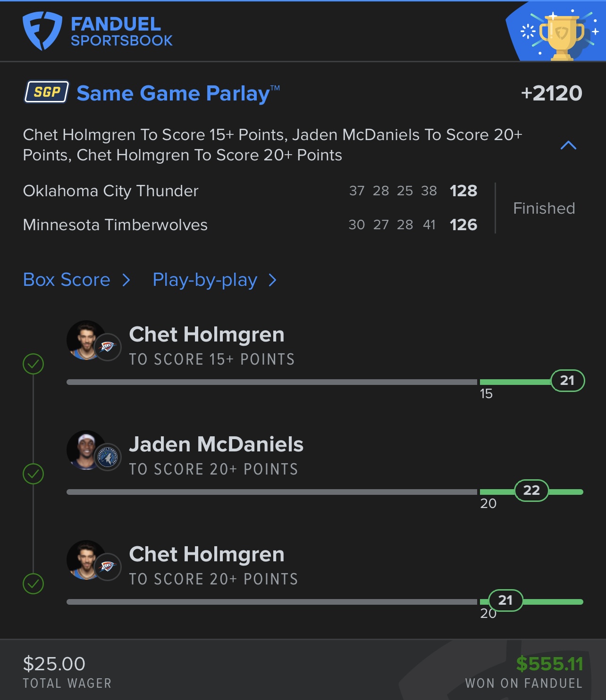Tap the FanDuel Sportsbook header text
The height and width of the screenshot is (700, 606).
pyautogui.click(x=121, y=32)
